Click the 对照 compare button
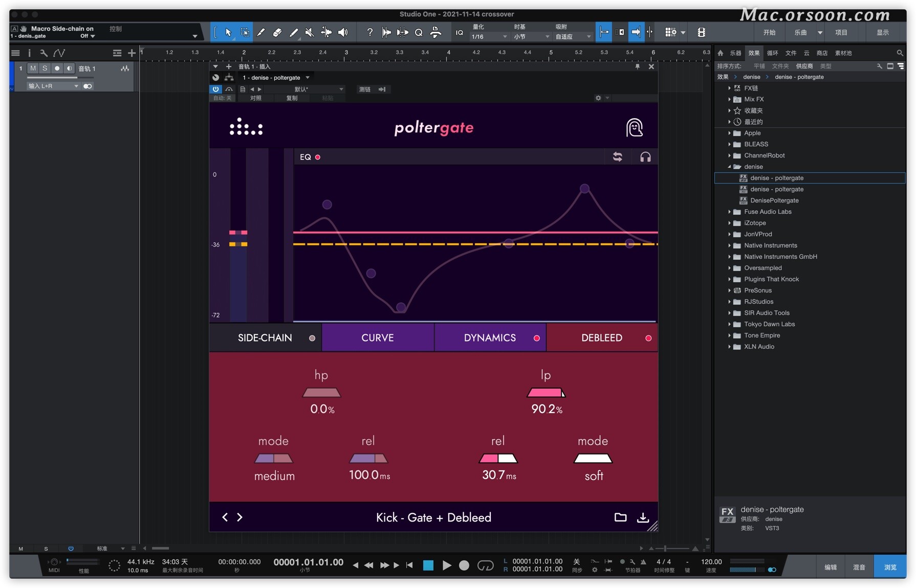 [x=256, y=98]
